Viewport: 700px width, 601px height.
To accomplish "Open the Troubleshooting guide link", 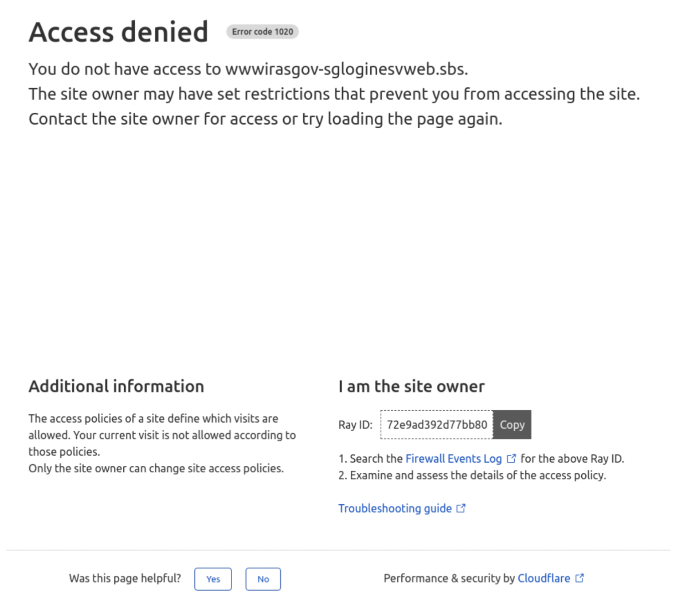I will (x=395, y=508).
